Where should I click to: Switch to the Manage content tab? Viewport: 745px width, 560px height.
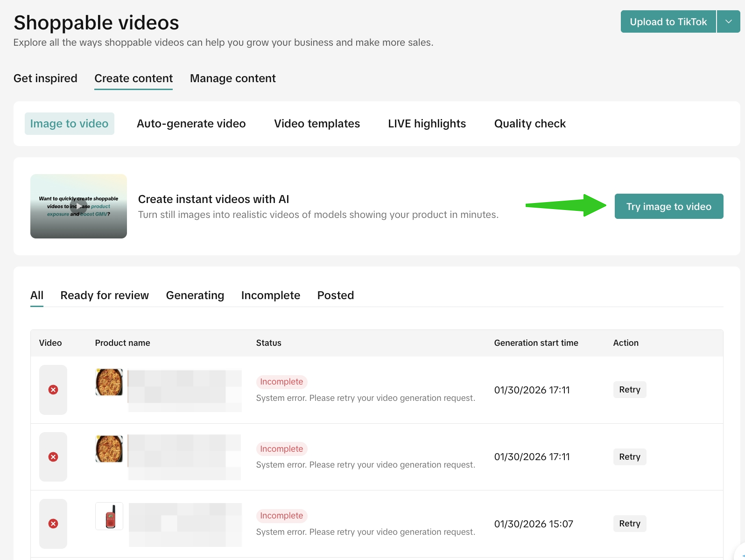coord(232,78)
